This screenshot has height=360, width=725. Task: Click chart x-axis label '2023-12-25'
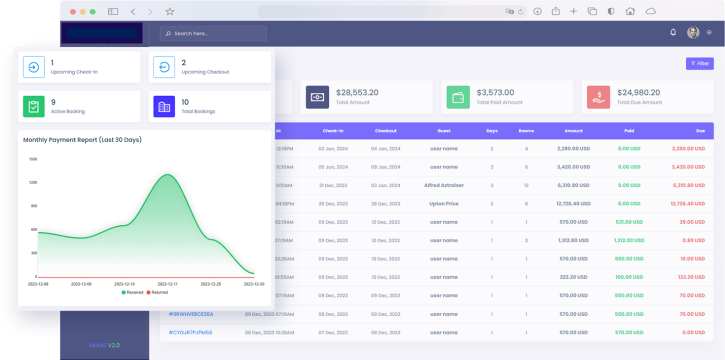pos(210,284)
